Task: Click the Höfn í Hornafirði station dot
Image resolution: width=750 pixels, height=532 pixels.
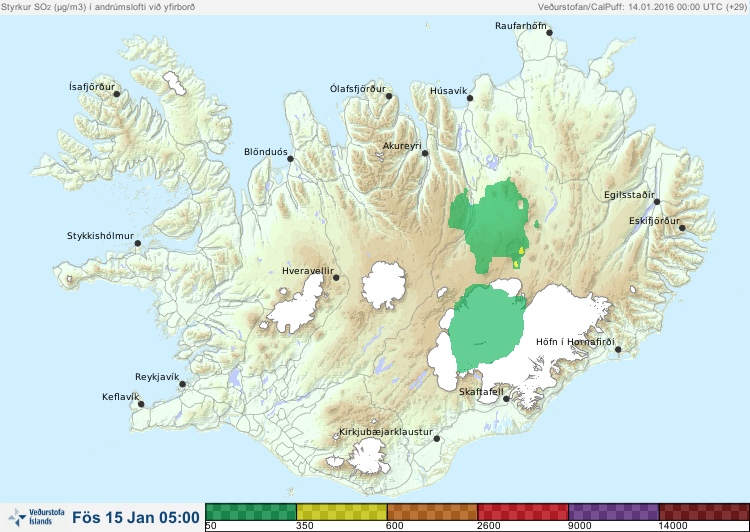Action: point(618,350)
